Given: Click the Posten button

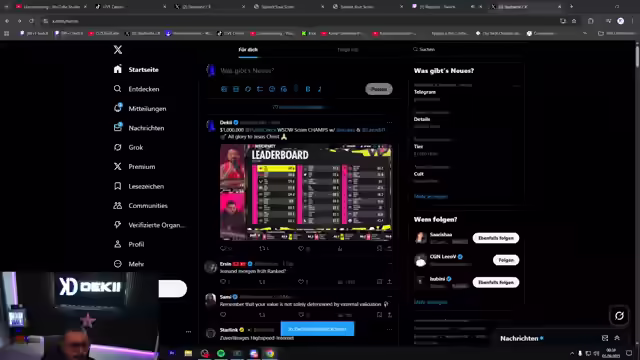Looking at the screenshot, I should pyautogui.click(x=379, y=89).
